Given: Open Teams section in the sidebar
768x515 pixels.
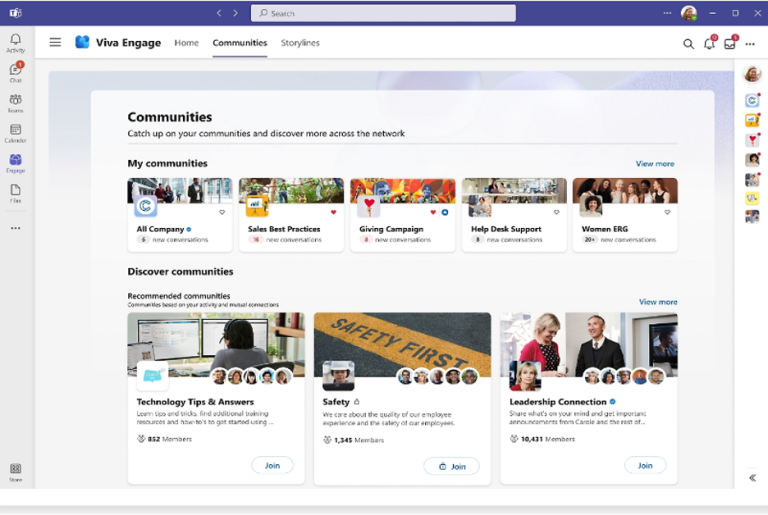Looking at the screenshot, I should [16, 103].
